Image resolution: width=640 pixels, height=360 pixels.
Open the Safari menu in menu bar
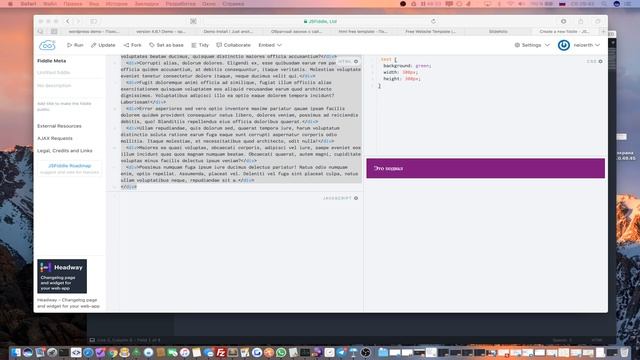click(x=29, y=4)
